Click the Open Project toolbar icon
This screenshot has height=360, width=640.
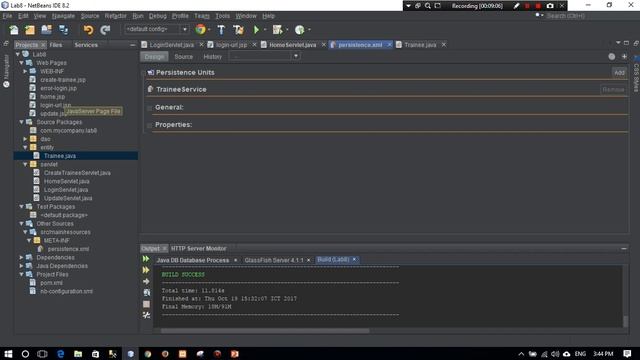tap(46, 30)
